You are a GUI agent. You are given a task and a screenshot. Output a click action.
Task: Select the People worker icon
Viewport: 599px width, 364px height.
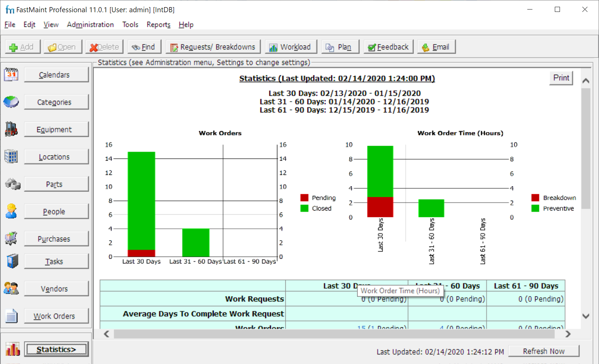pyautogui.click(x=11, y=211)
